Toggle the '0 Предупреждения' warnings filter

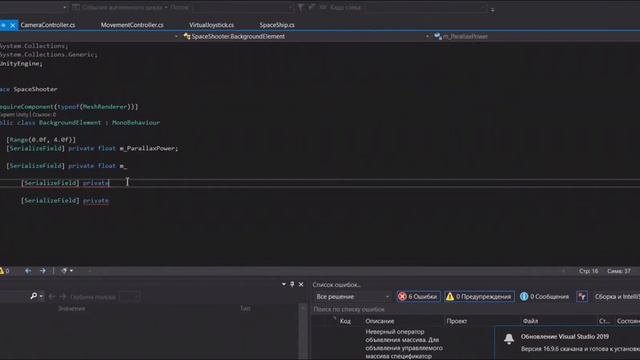[479, 297]
